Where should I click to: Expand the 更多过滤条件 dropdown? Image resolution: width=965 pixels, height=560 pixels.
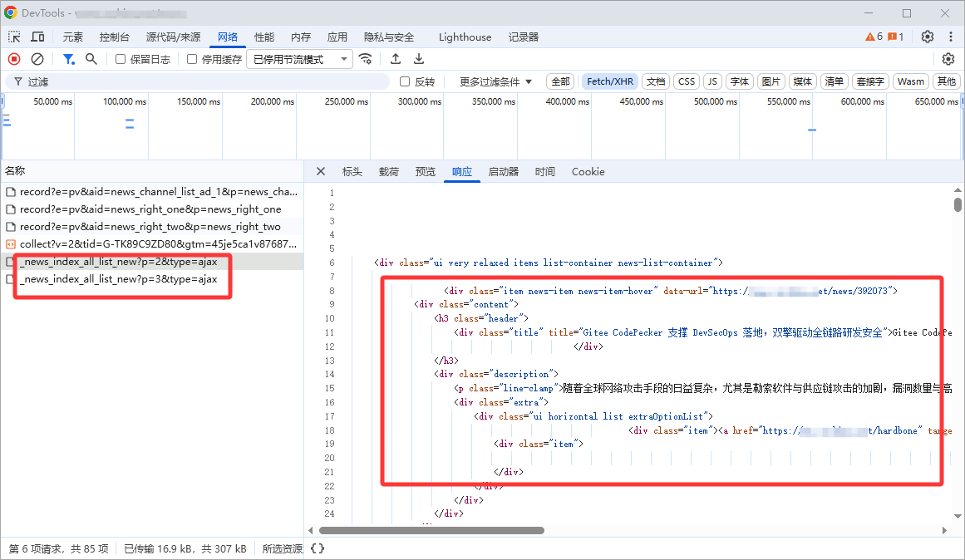[x=495, y=81]
